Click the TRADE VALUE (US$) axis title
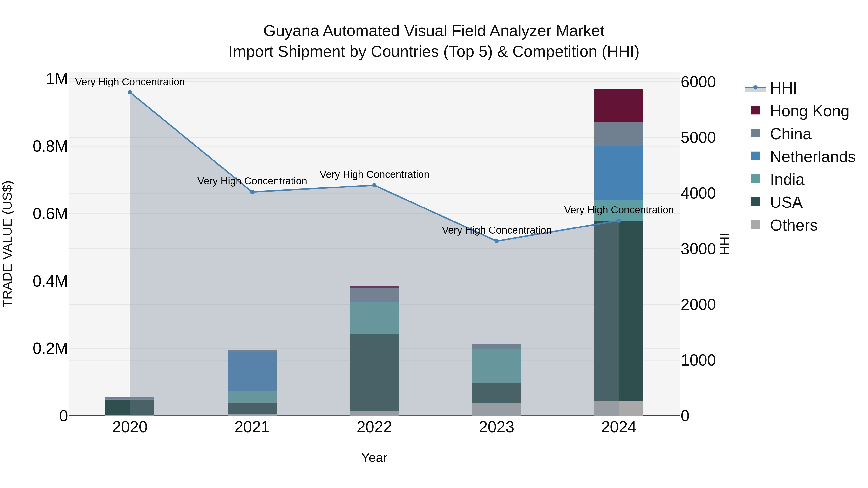 (x=7, y=244)
